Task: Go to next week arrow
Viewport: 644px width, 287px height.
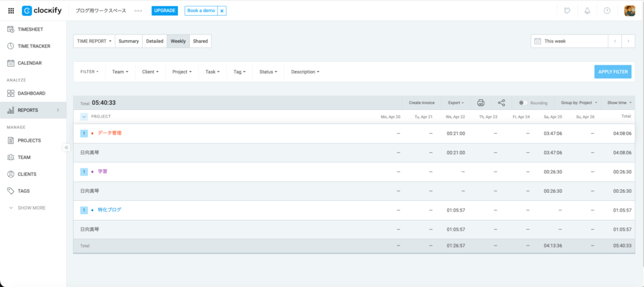Action: 628,41
